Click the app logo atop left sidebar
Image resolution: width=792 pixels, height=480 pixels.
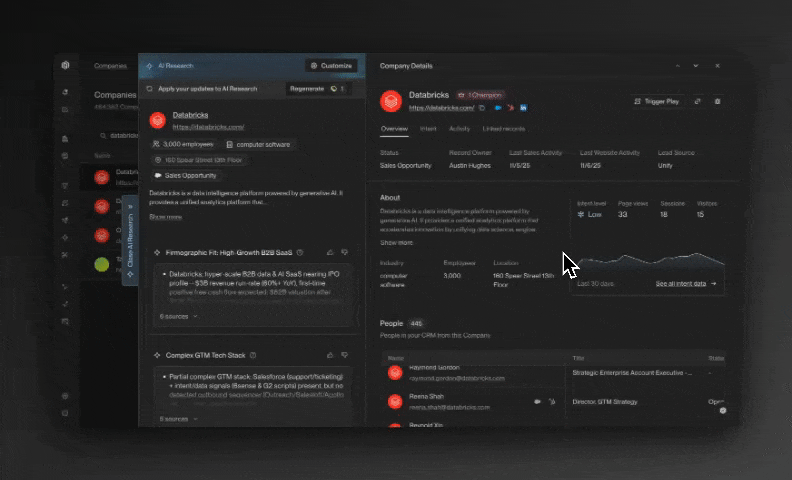point(66,65)
